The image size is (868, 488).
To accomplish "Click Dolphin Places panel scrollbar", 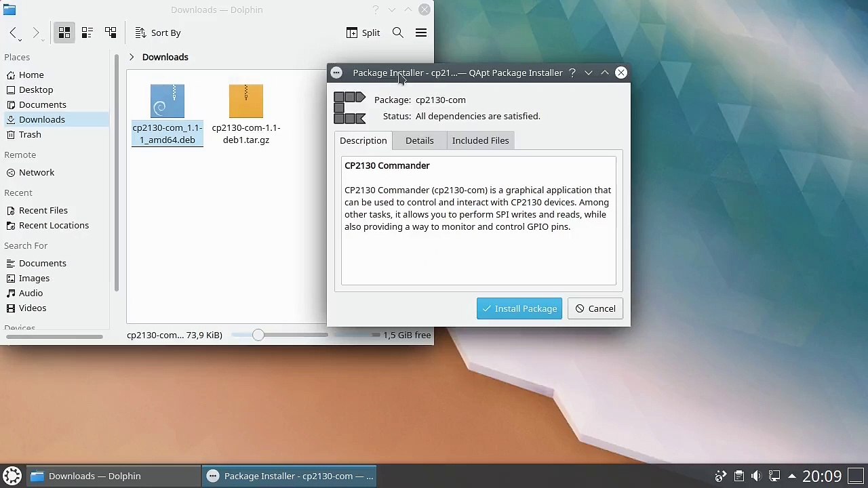I will (x=116, y=173).
